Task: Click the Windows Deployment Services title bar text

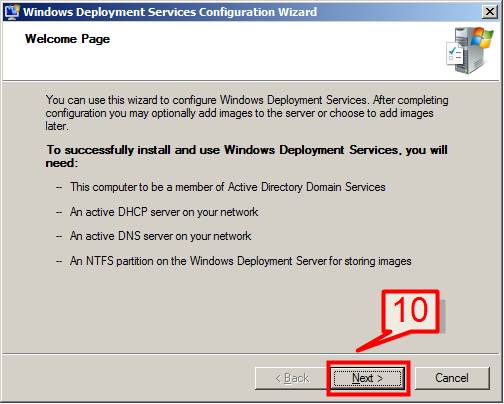Action: point(170,12)
